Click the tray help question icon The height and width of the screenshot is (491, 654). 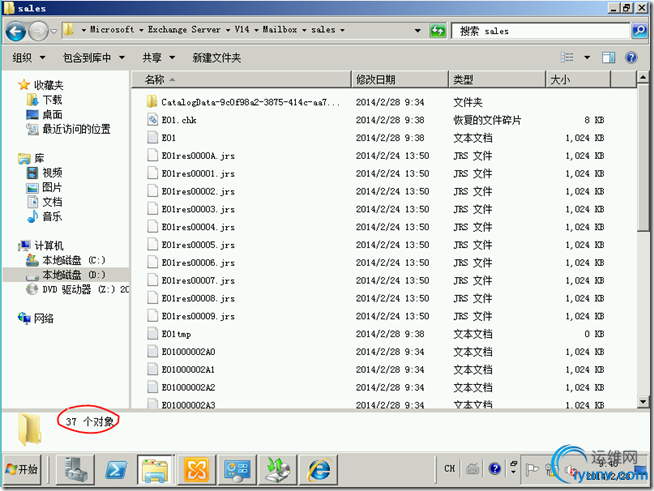point(495,469)
